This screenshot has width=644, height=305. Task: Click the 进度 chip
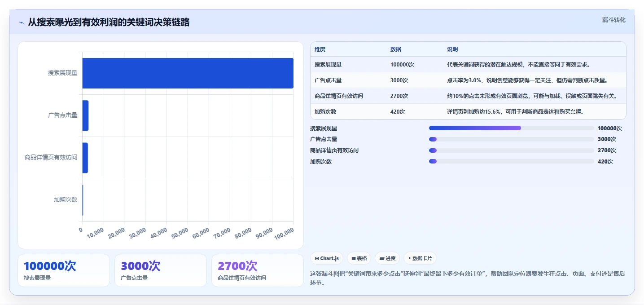point(387,258)
